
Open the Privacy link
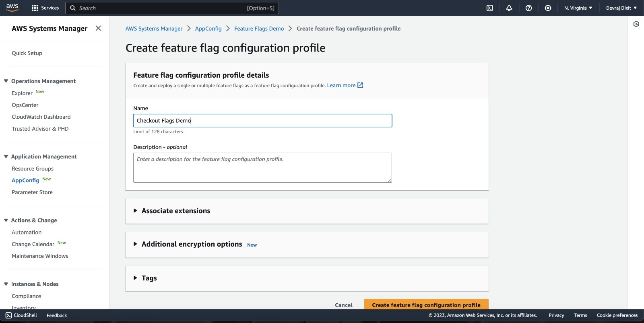pyautogui.click(x=556, y=315)
